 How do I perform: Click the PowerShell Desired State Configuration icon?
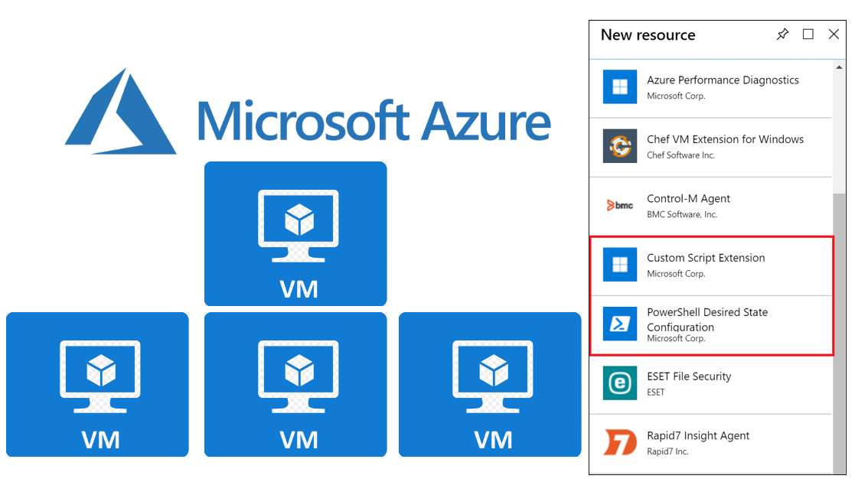(619, 324)
